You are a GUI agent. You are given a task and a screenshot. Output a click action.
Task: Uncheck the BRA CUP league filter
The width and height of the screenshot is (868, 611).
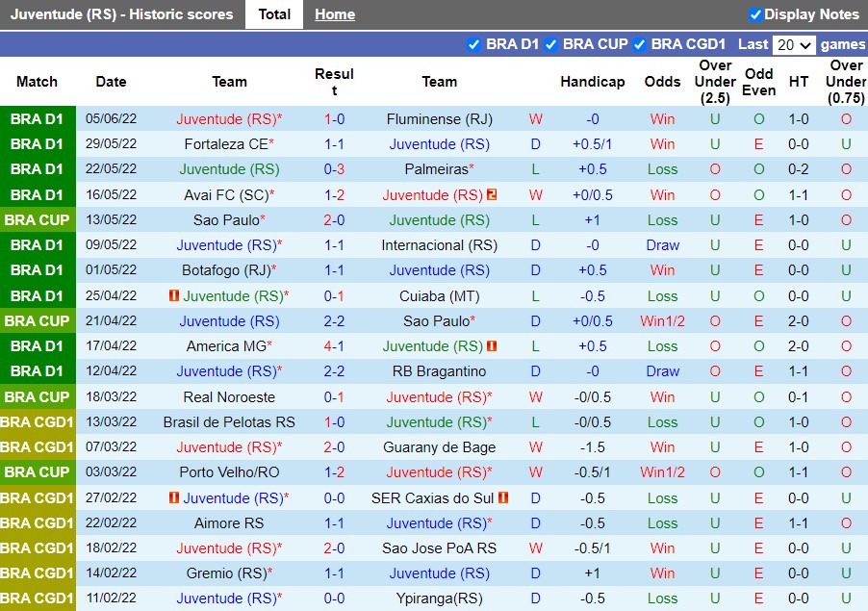click(550, 44)
